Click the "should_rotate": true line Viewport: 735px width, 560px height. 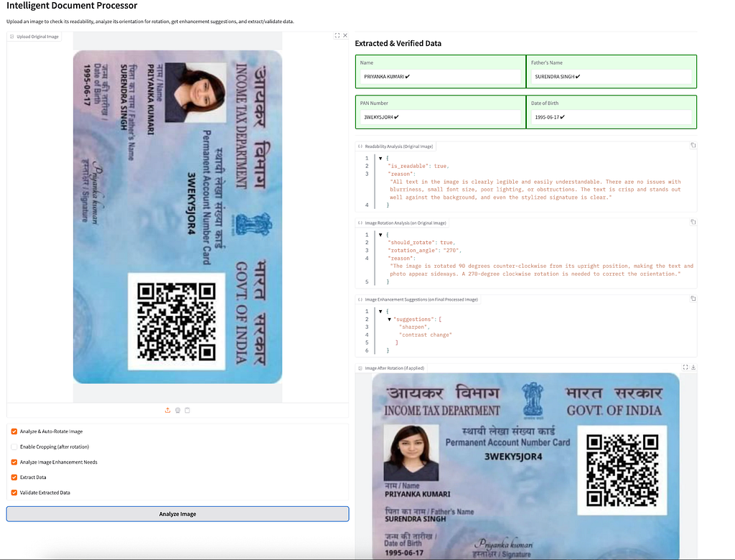pos(421,243)
